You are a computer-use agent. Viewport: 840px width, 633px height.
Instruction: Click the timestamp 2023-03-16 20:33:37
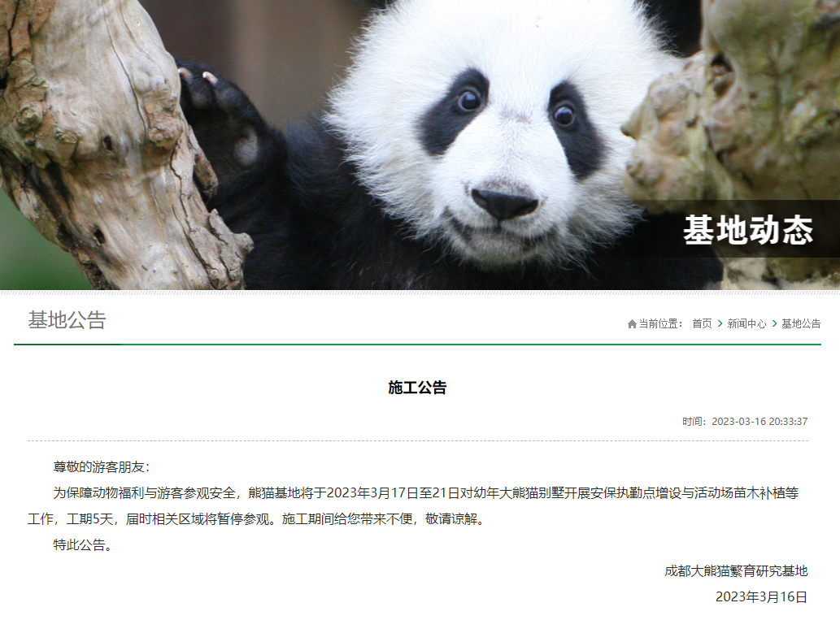pos(759,422)
